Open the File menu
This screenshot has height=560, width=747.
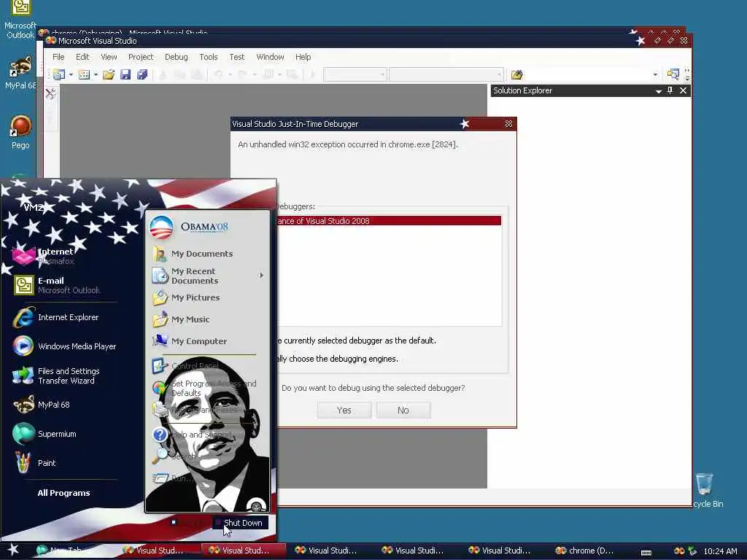click(x=58, y=57)
